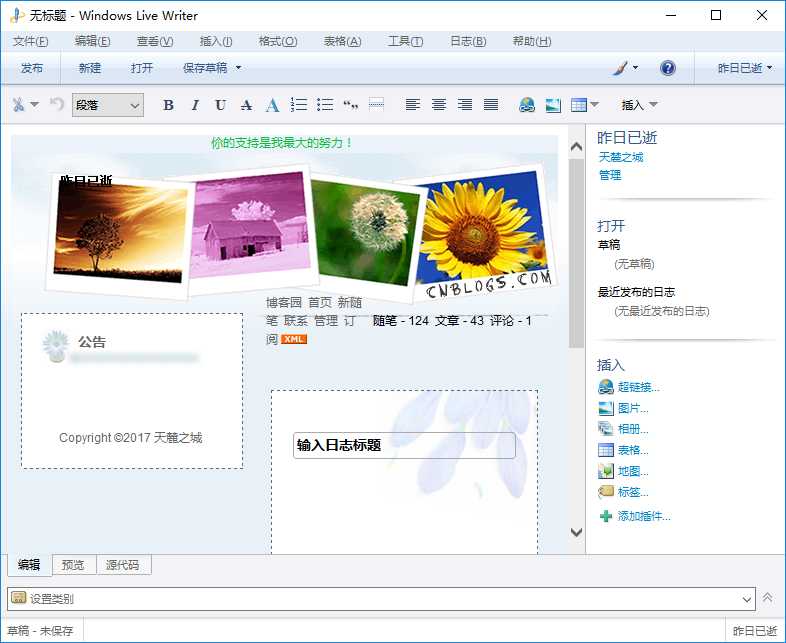Open the 插入(I) menu
Viewport: 786px width, 643px height.
[x=216, y=41]
